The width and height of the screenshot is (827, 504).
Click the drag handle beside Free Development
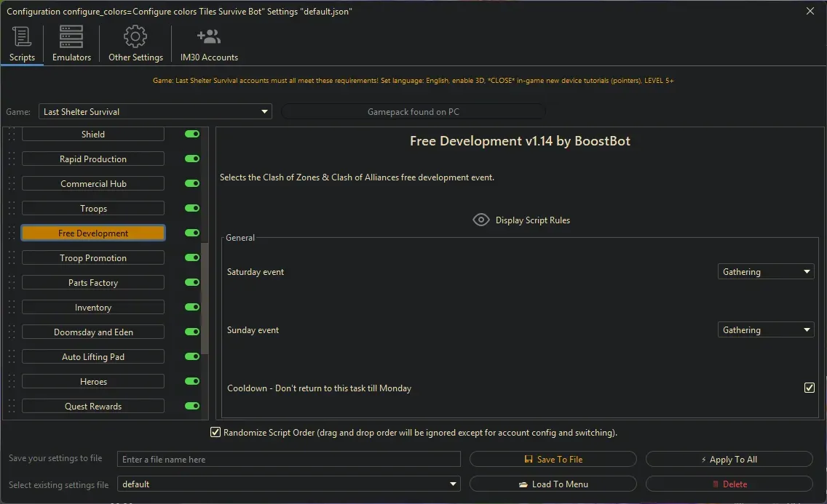point(12,233)
